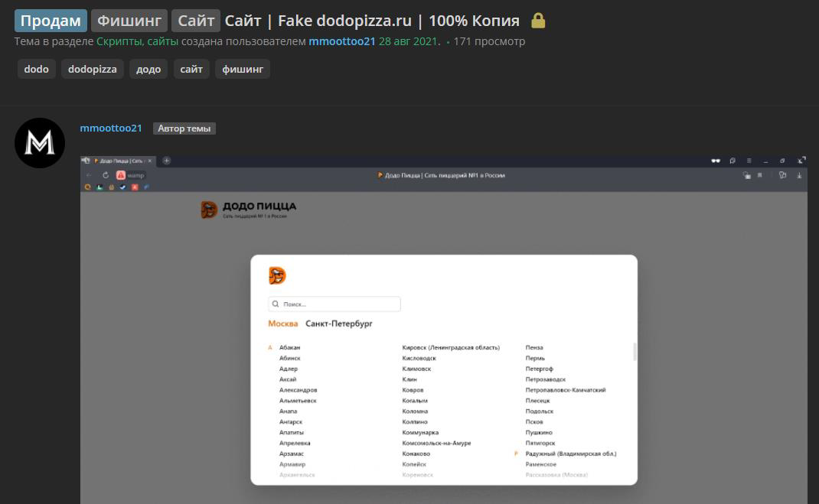This screenshot has width=819, height=504.
Task: Click the Поиск search field in the city dialog
Action: tap(334, 304)
